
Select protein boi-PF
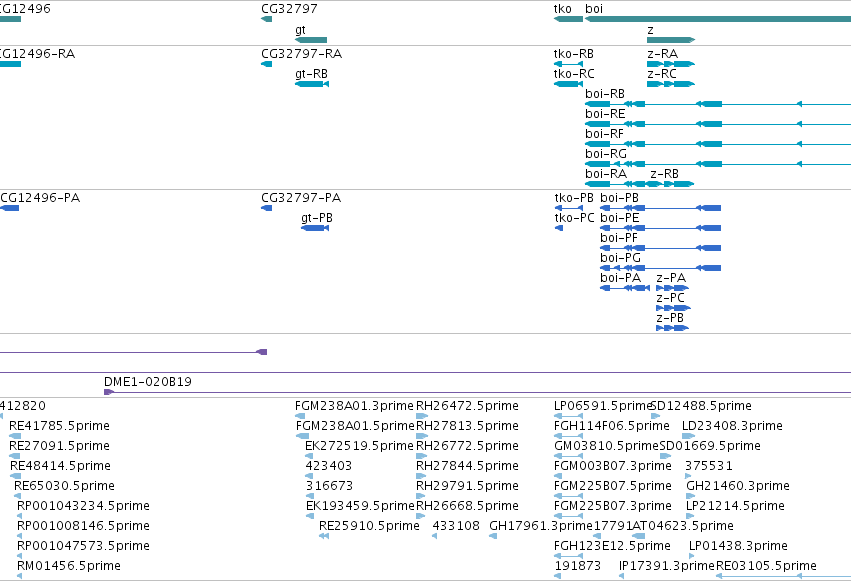[x=661, y=248]
